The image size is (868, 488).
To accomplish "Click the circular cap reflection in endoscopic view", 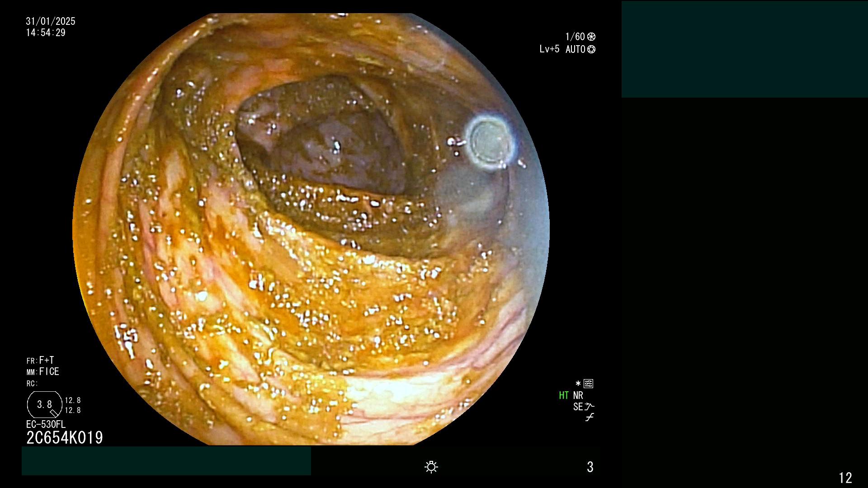I will click(x=489, y=142).
